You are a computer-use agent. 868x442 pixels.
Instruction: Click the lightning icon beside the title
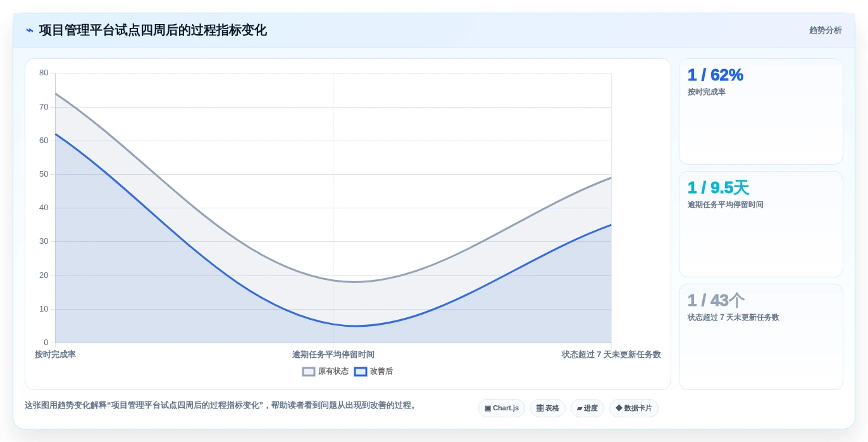point(30,30)
